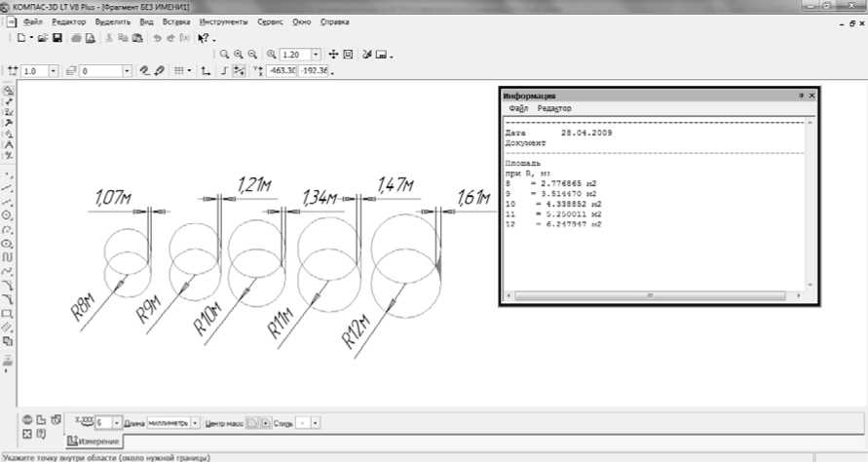This screenshot has width=868, height=462.
Task: Undo the last action
Action: pyautogui.click(x=157, y=38)
